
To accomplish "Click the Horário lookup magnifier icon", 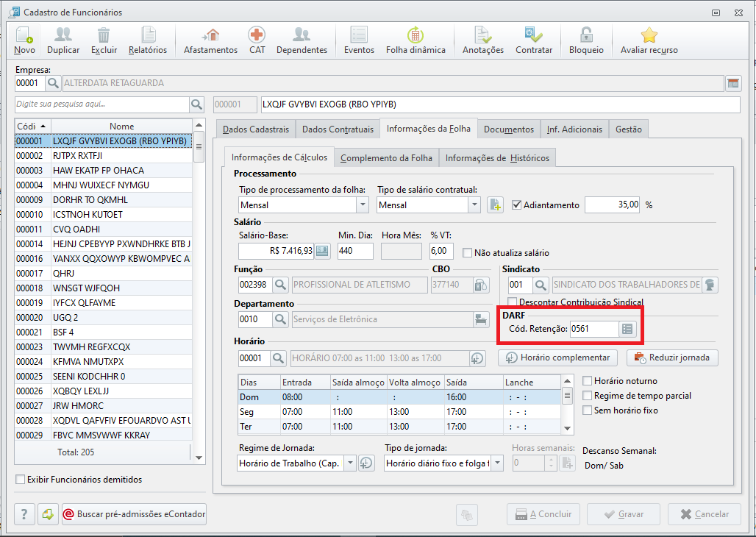I will (278, 358).
